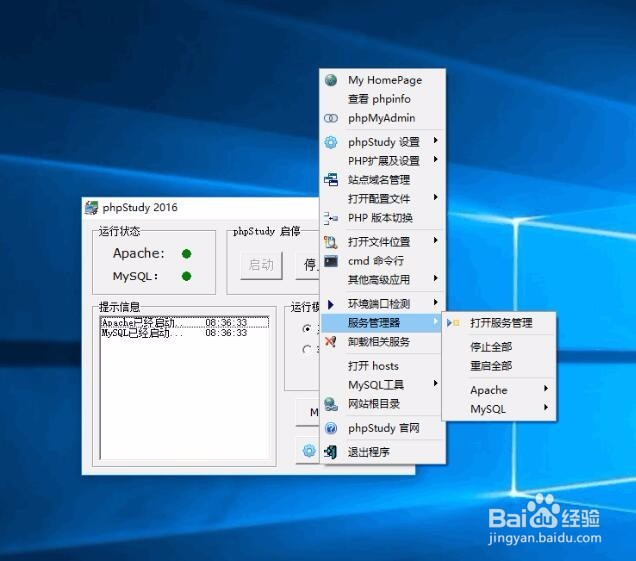This screenshot has width=636, height=561.
Task: Click the Apache: status label
Action: click(x=139, y=253)
